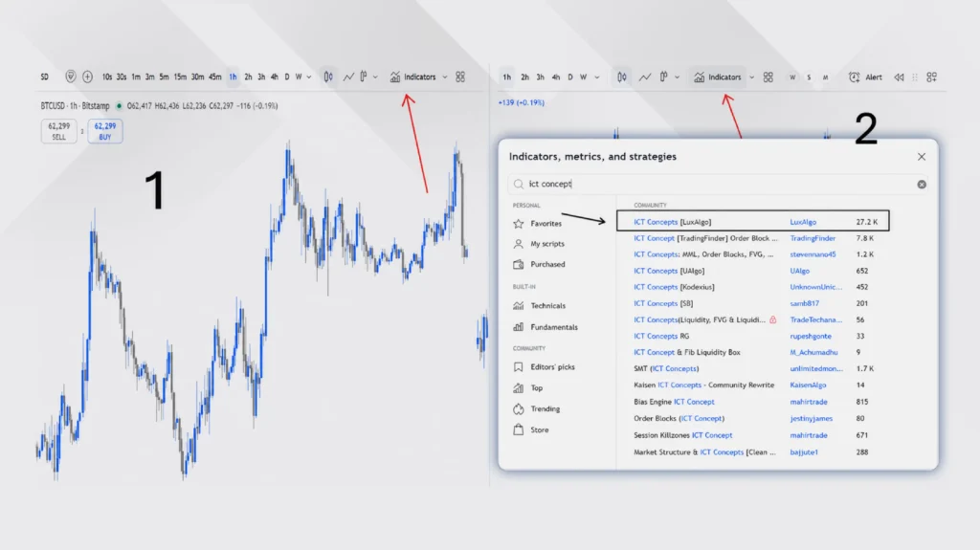Click the add-symbol plus icon in left chart toolbar
This screenshot has width=980, height=550.
(x=87, y=77)
